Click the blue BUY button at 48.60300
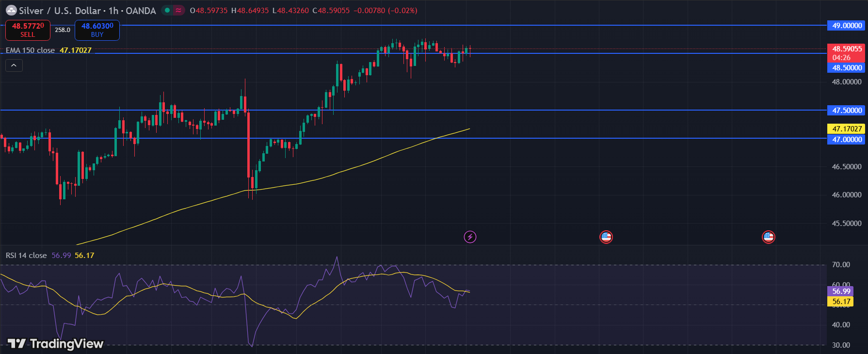Image resolution: width=868 pixels, height=354 pixels. pyautogui.click(x=97, y=30)
